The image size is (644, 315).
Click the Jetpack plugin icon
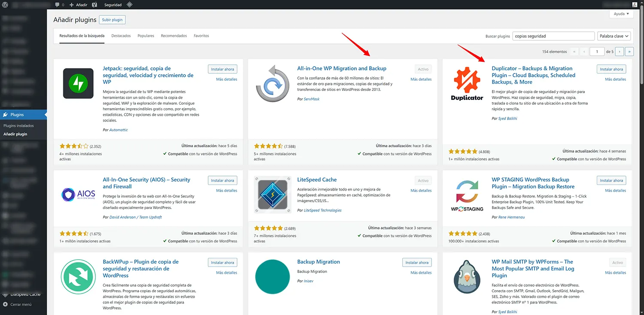click(x=78, y=84)
